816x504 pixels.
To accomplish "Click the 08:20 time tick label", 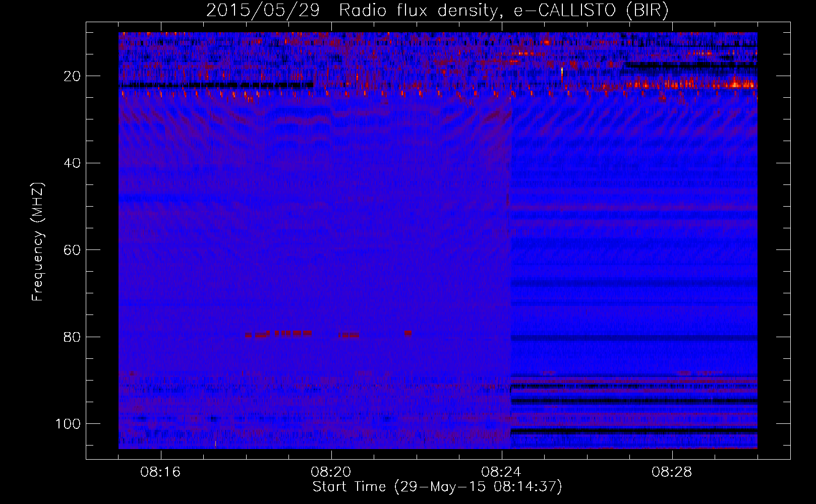I will (331, 472).
